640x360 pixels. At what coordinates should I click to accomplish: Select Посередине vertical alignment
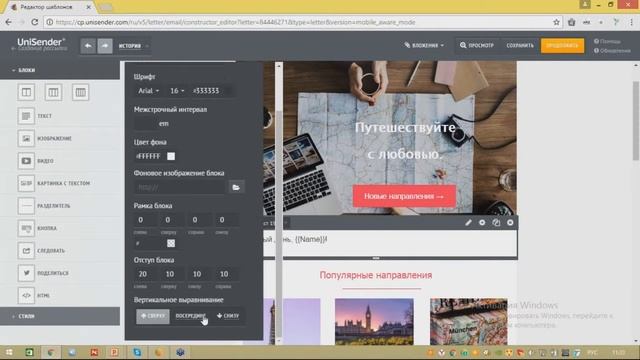[x=190, y=316]
